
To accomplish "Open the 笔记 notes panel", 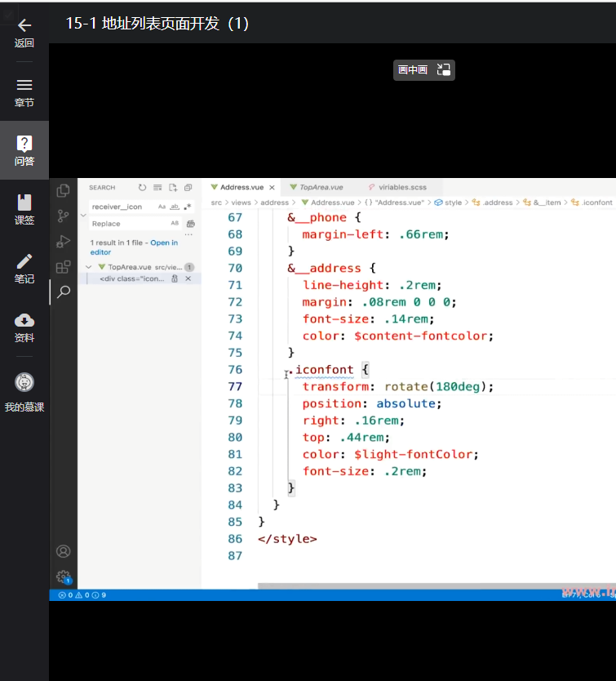I will [x=24, y=269].
